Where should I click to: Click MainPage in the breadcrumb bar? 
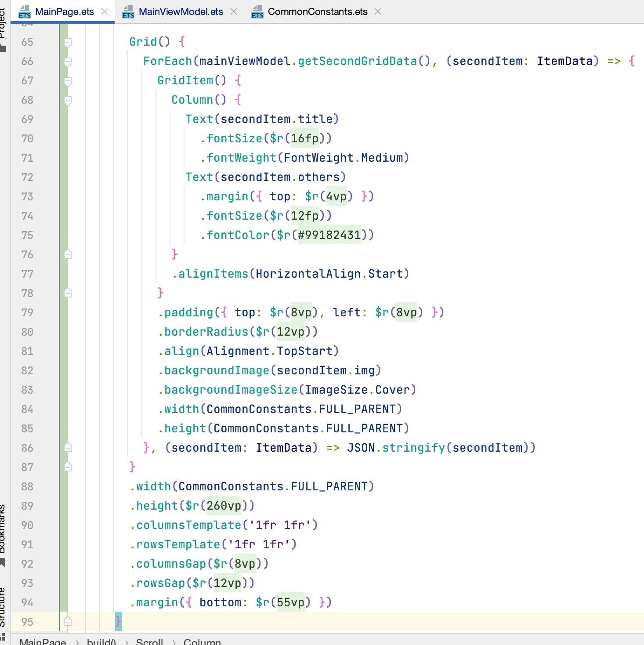(43, 641)
